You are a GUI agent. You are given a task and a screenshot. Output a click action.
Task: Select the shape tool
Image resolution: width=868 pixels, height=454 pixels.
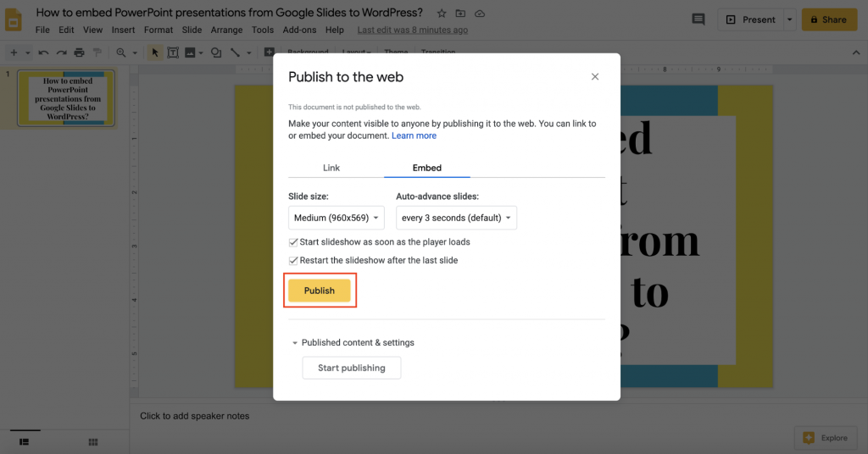tap(216, 53)
